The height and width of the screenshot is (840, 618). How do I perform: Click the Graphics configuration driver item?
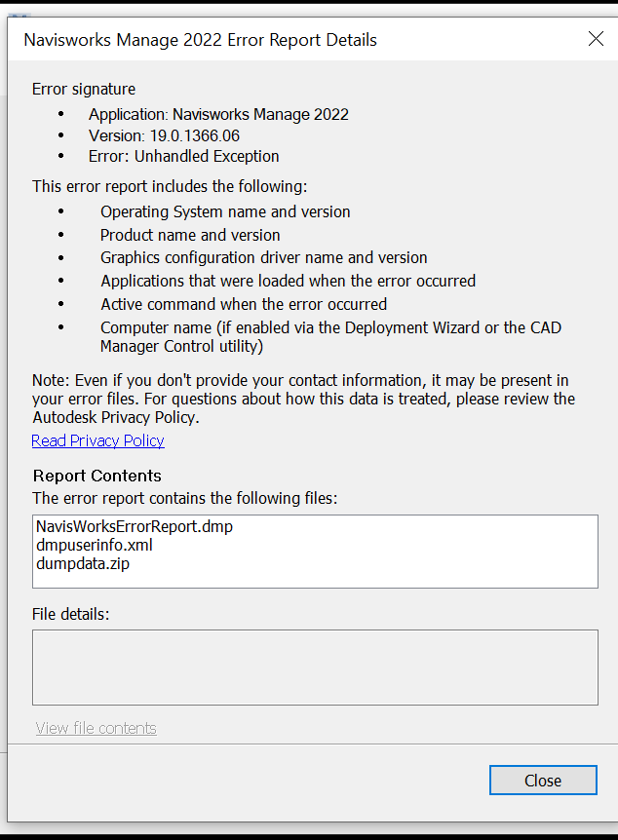tap(263, 257)
